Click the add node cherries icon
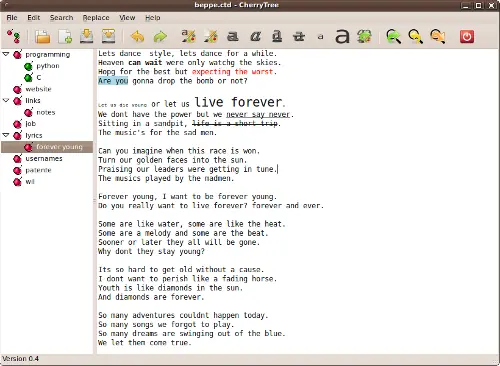 [x=13, y=36]
